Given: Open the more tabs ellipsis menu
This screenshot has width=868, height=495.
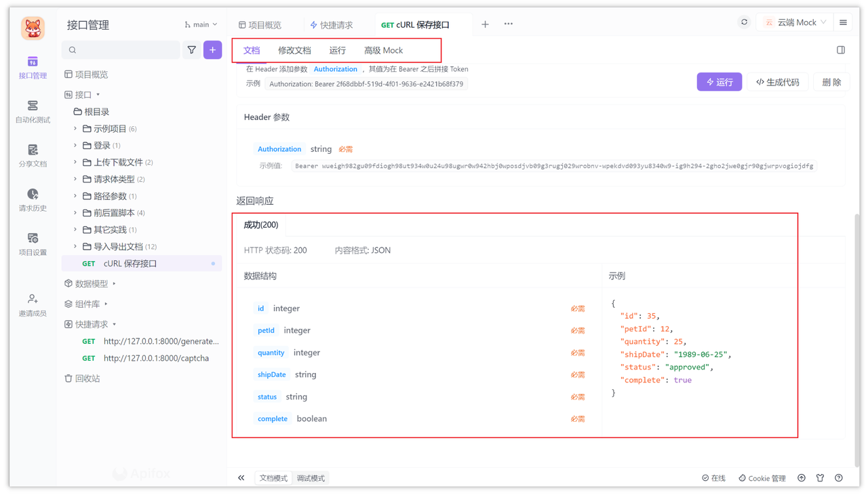Looking at the screenshot, I should coord(509,24).
